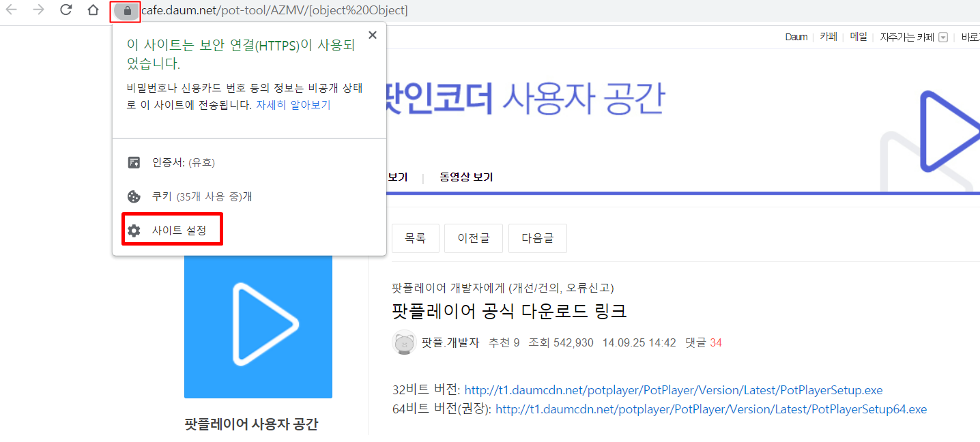Open the 64-bit PotPlayerSetup64.exe download link
The width and height of the screenshot is (980, 442).
point(711,409)
